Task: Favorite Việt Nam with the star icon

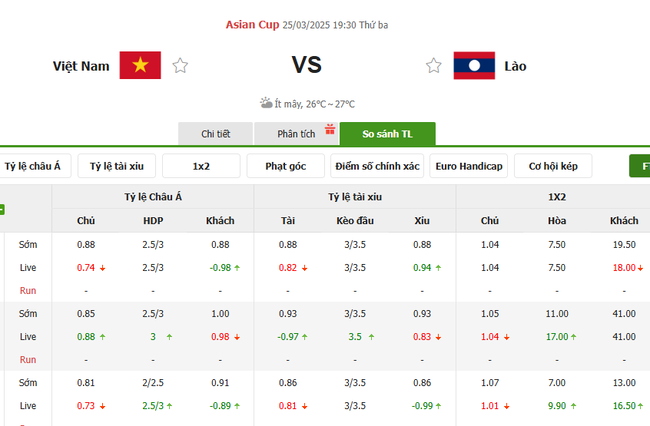Action: point(180,66)
